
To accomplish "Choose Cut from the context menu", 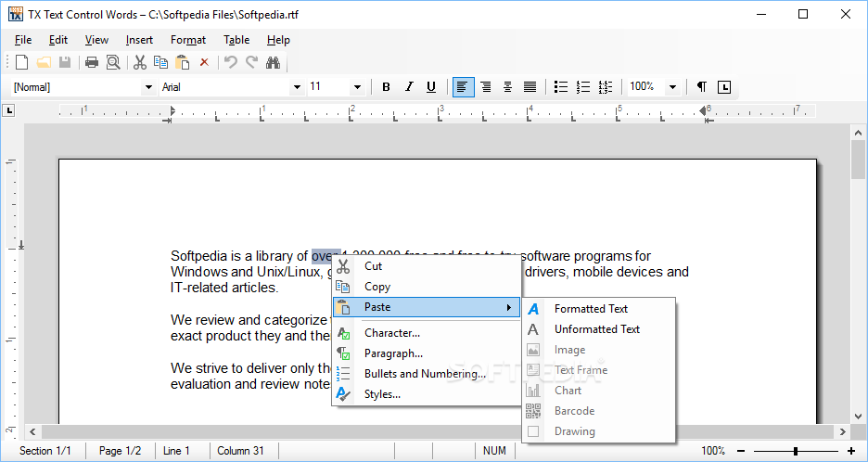I will tap(427, 266).
